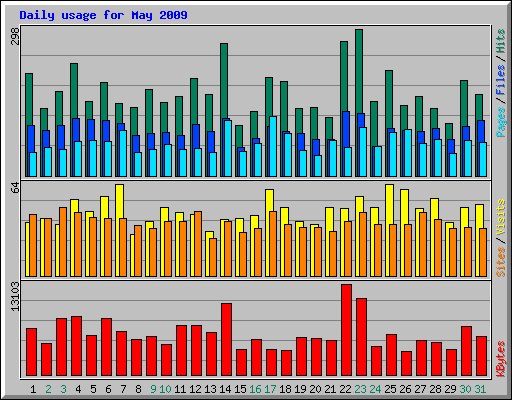This screenshot has height=400, width=512.
Task: Click the Visits legend label
Action: [501, 217]
